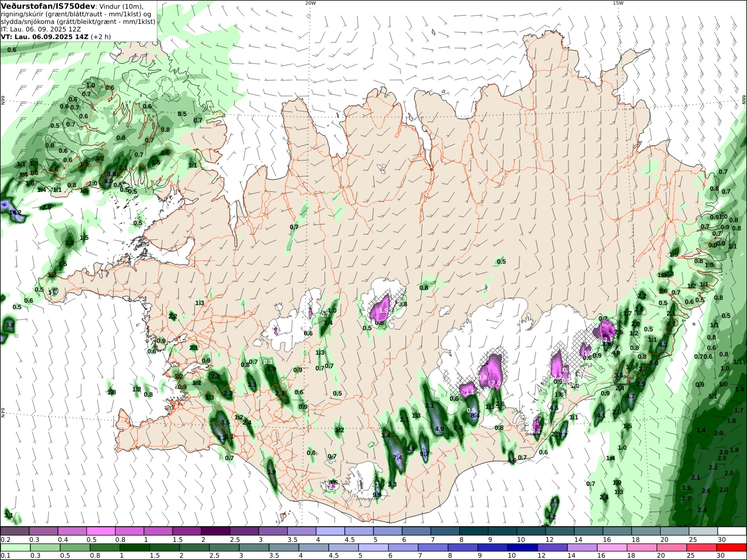Pick the dark teal snow swatch between 8 and 9
This screenshot has width=747, height=560.
(473, 531)
